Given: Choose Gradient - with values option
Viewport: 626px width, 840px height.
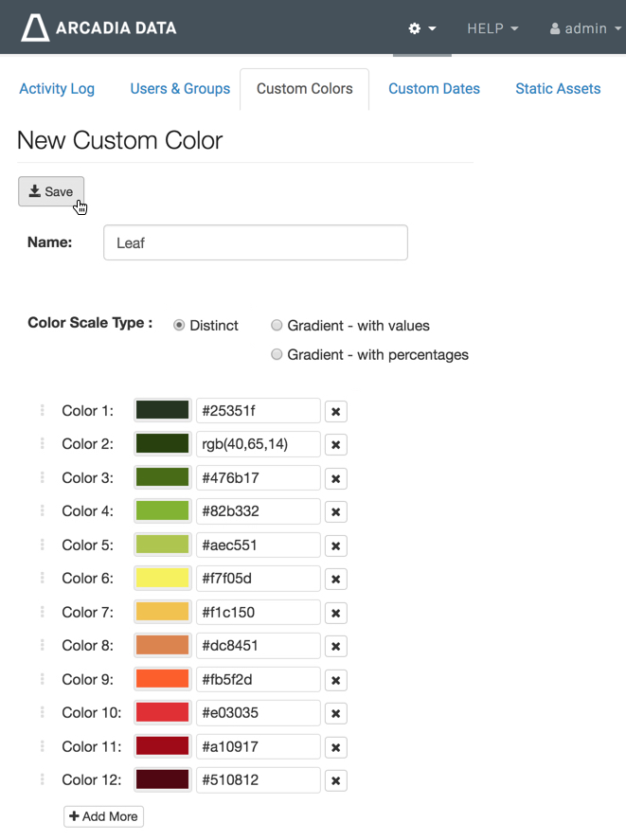Looking at the screenshot, I should pyautogui.click(x=277, y=325).
